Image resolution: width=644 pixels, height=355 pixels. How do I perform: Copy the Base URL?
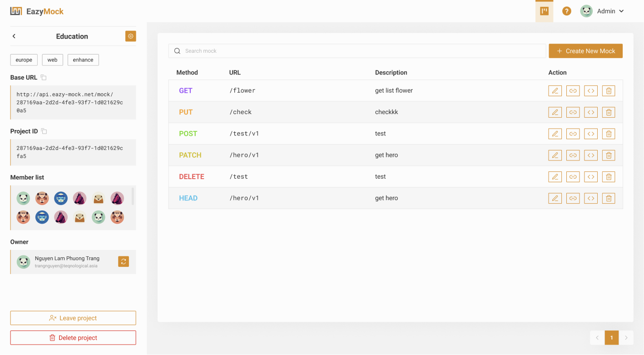click(x=44, y=78)
